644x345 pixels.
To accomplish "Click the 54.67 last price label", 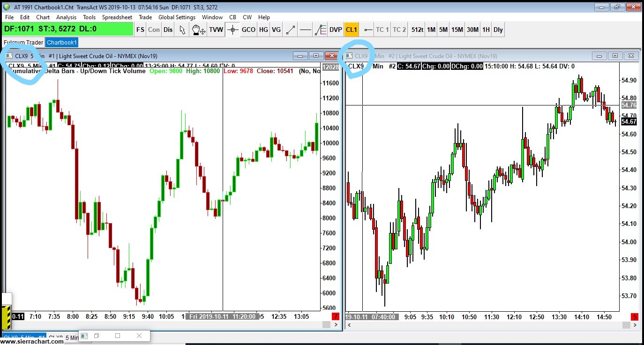I will 629,121.
